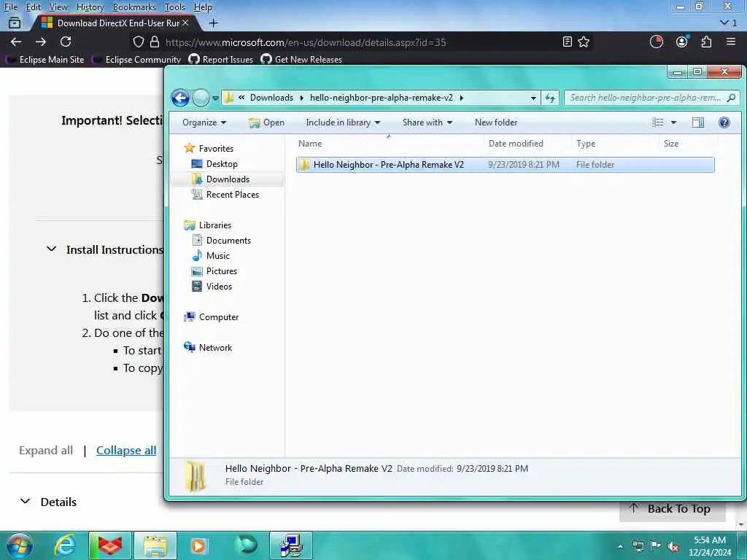Open the address bar history dropdown in Explorer
The image size is (747, 560).
pos(533,98)
